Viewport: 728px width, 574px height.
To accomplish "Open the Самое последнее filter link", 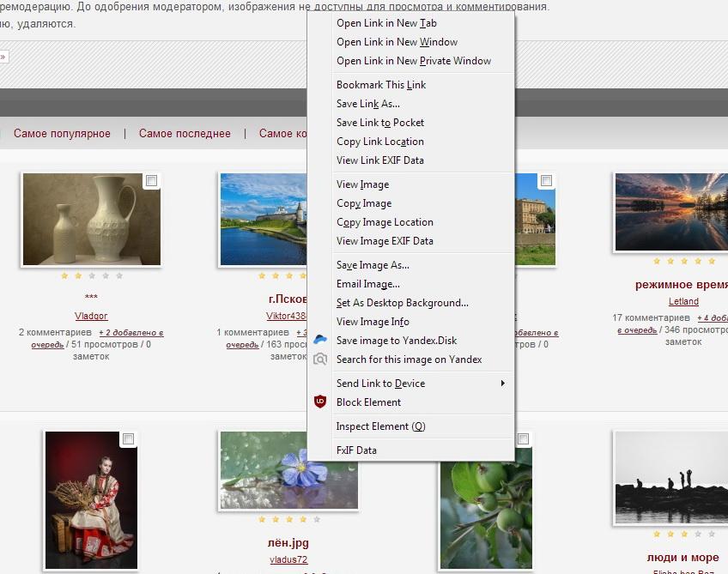I will pyautogui.click(x=185, y=134).
